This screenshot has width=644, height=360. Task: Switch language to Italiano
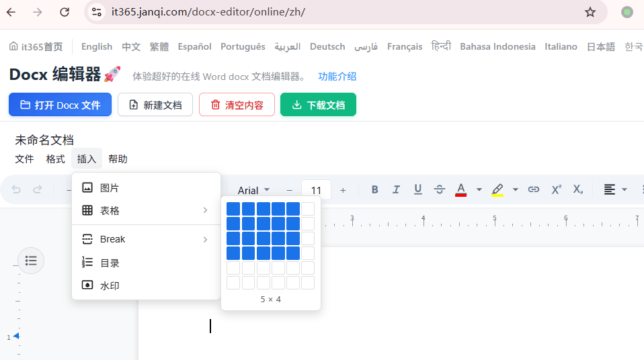[561, 47]
